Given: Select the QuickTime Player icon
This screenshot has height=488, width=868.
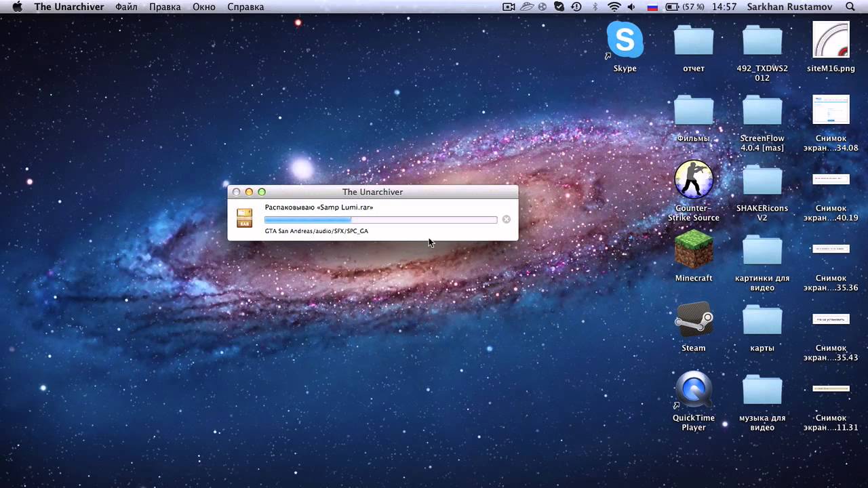Looking at the screenshot, I should [x=694, y=390].
